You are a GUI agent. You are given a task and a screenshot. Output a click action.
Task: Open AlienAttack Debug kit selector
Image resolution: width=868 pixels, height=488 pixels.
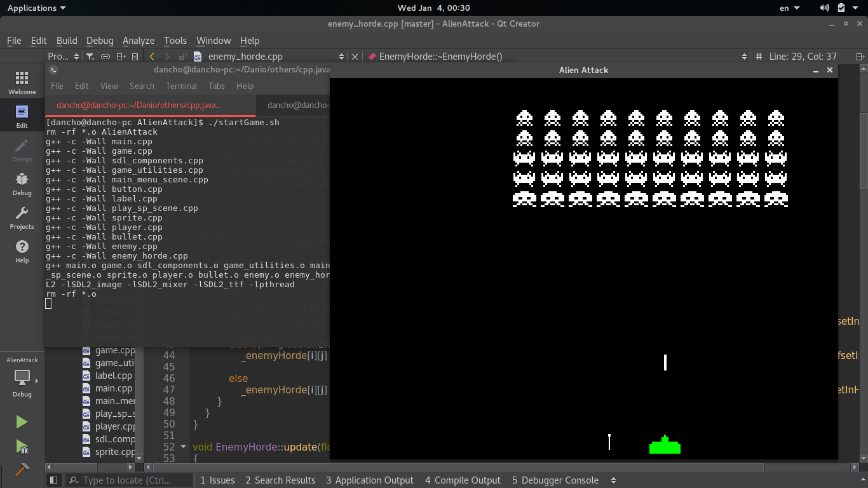pos(22,377)
